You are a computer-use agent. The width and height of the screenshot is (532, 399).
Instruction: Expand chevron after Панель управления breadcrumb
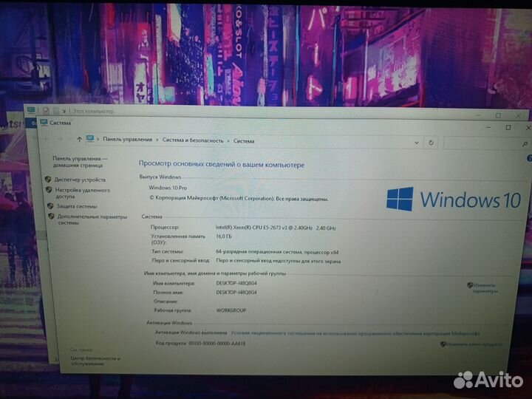coord(157,140)
